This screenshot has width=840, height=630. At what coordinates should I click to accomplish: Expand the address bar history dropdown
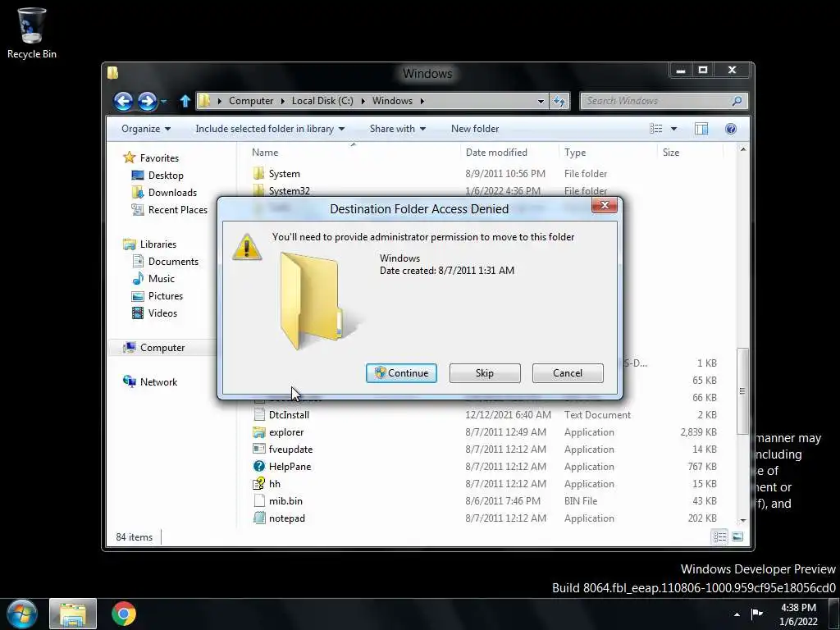click(541, 101)
